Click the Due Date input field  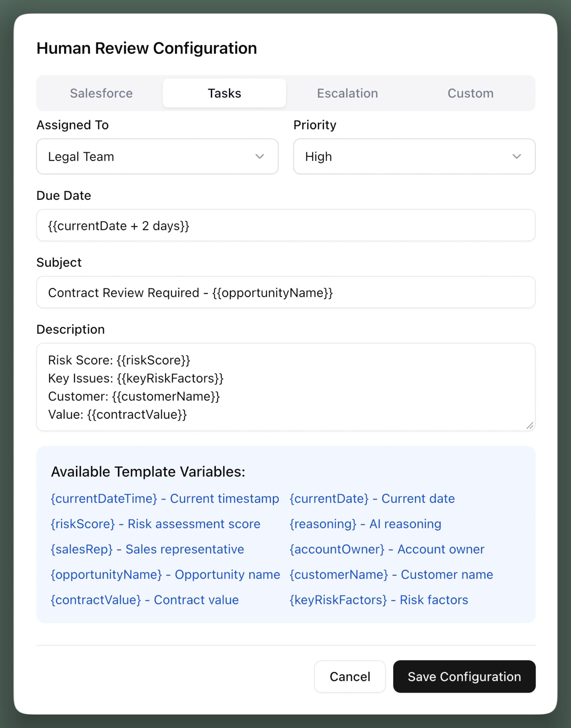286,225
